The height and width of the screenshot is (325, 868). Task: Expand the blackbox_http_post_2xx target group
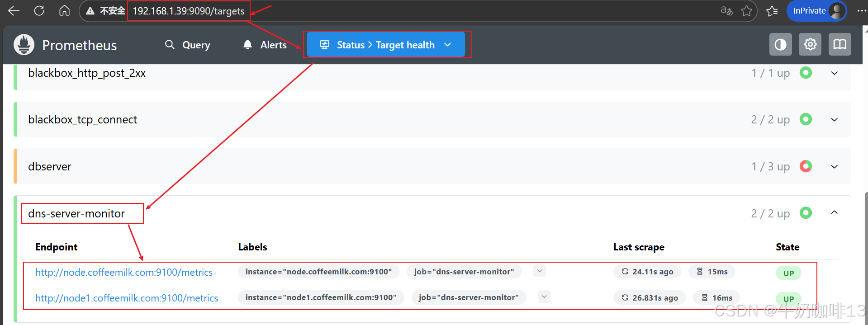tap(835, 73)
